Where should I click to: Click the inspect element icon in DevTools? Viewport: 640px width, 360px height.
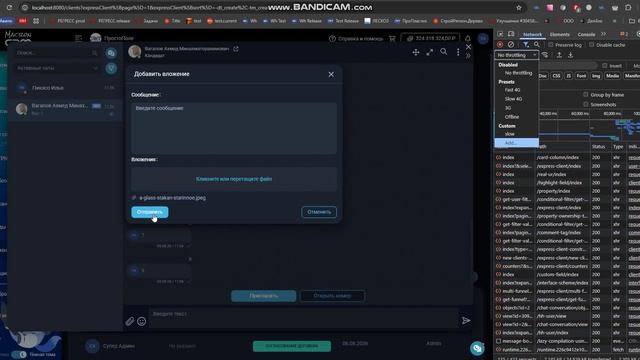click(x=500, y=34)
